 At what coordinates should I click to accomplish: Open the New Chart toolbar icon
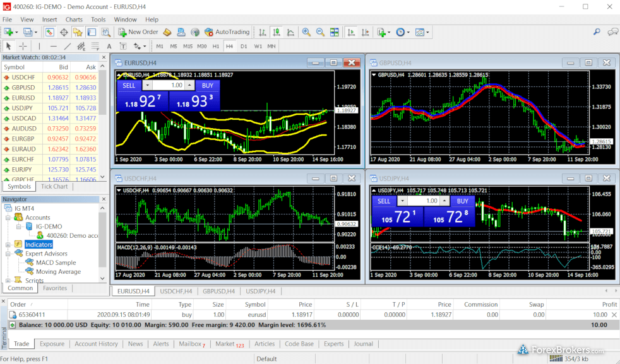tap(8, 32)
